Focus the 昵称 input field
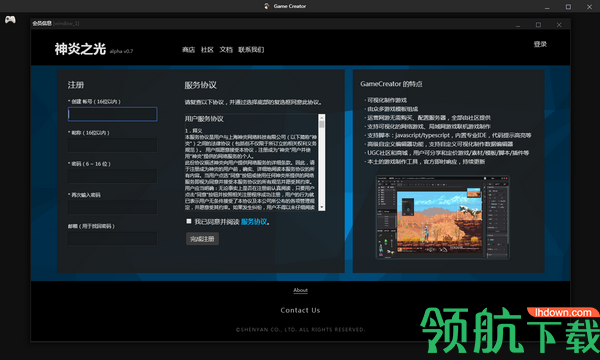Viewport: 600px width, 360px height. [112, 145]
